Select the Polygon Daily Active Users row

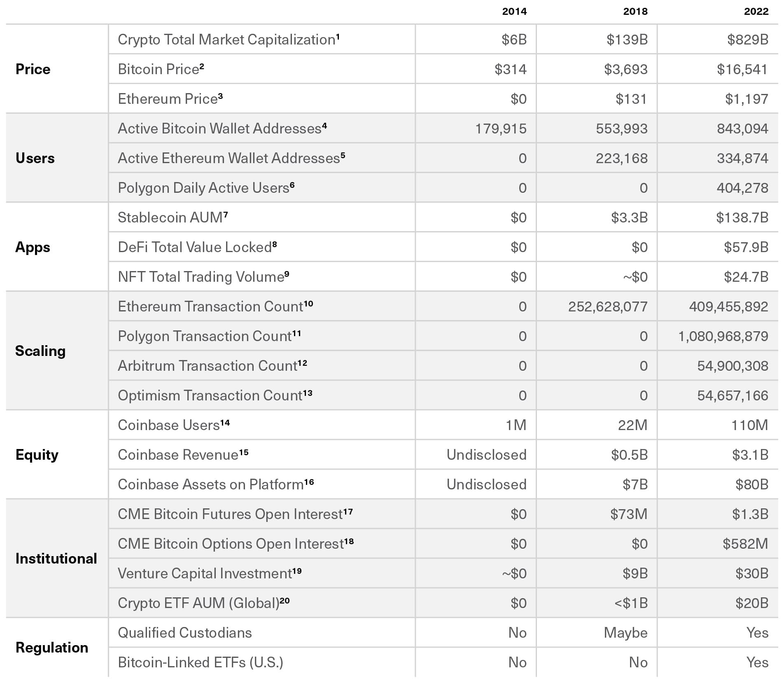[443, 188]
